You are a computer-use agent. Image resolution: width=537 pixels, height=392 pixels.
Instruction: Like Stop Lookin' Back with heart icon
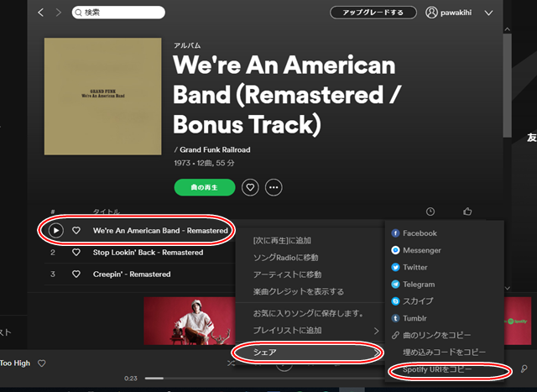[x=76, y=253]
